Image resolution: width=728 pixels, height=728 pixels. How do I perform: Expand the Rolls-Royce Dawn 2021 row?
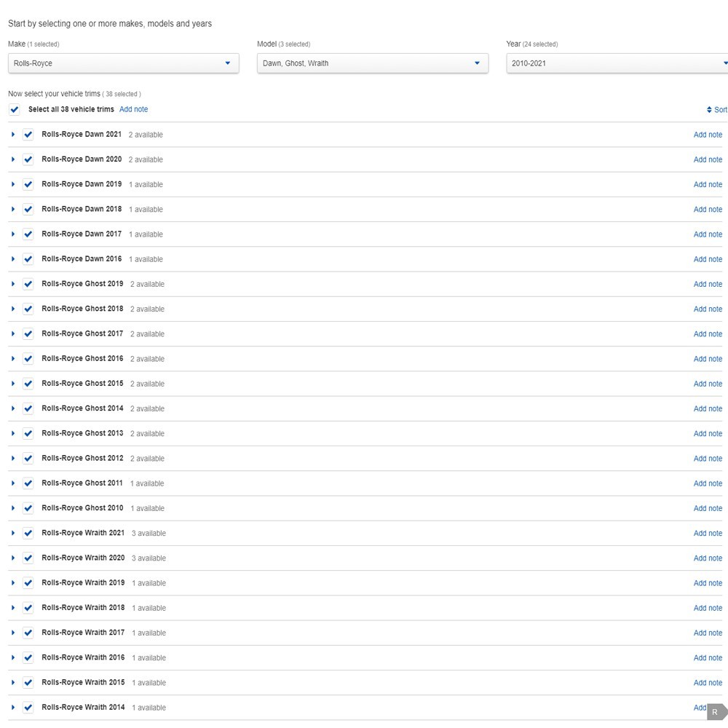pyautogui.click(x=13, y=134)
